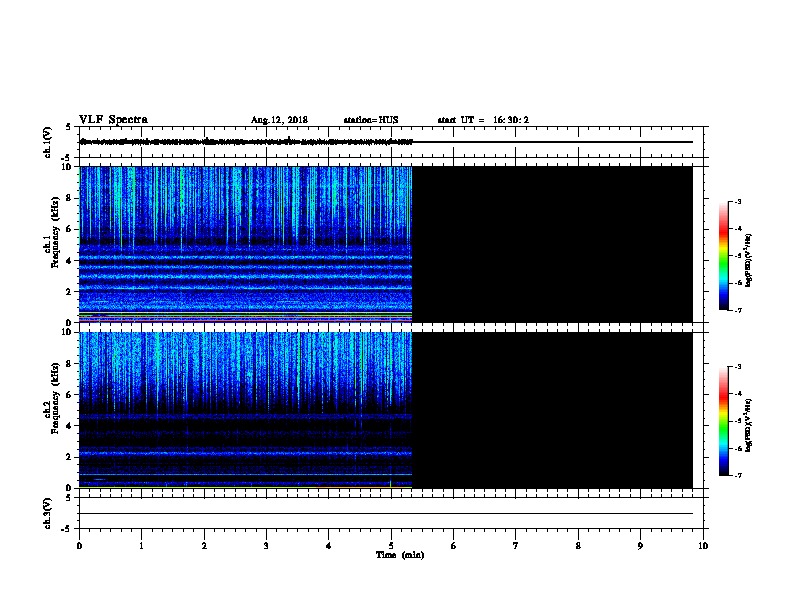Click the "-3" label on ch.2 colorbar
This screenshot has height=612, width=792.
click(737, 367)
